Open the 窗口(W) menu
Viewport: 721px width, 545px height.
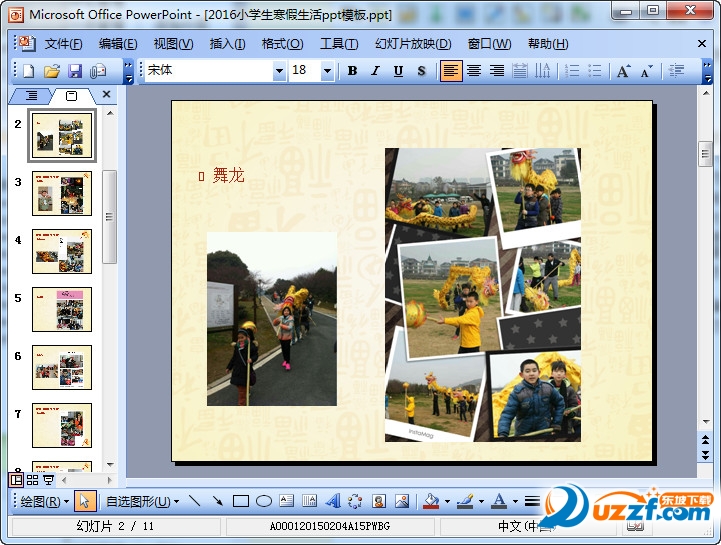tap(489, 44)
